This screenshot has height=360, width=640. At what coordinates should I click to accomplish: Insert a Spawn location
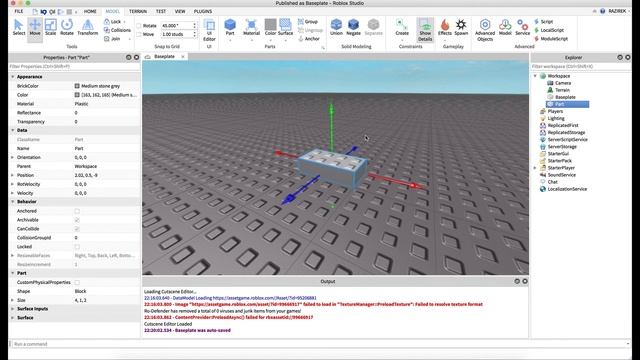pyautogui.click(x=461, y=27)
